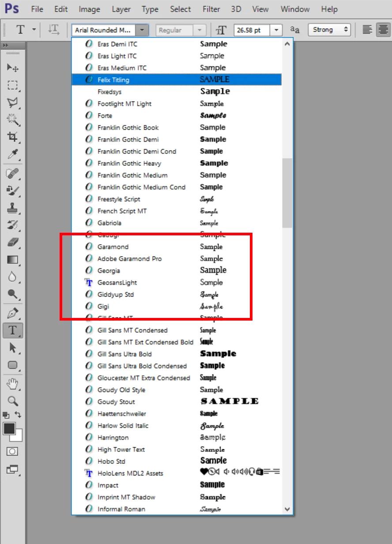
Task: Select the History Brush tool
Action: click(x=13, y=225)
